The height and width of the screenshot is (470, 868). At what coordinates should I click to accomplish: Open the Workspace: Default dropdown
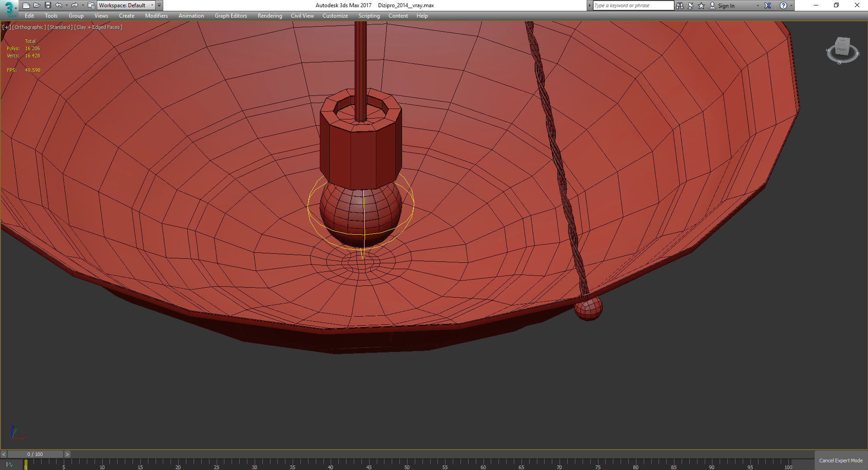pyautogui.click(x=126, y=5)
